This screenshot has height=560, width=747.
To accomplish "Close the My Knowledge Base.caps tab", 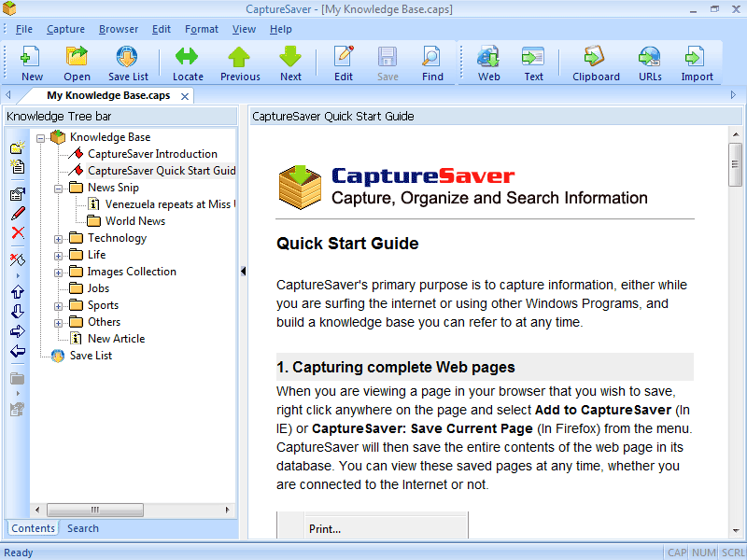I will tap(185, 96).
